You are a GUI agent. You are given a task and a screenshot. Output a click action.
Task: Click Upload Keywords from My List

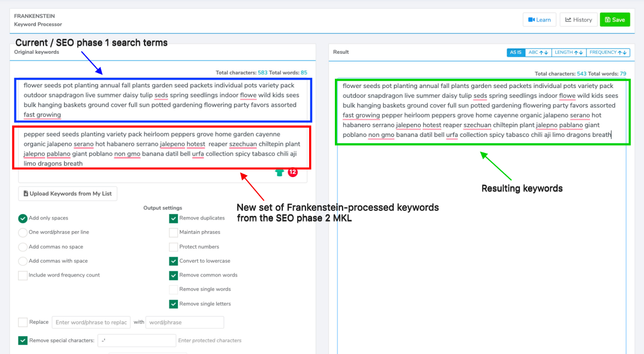point(68,193)
